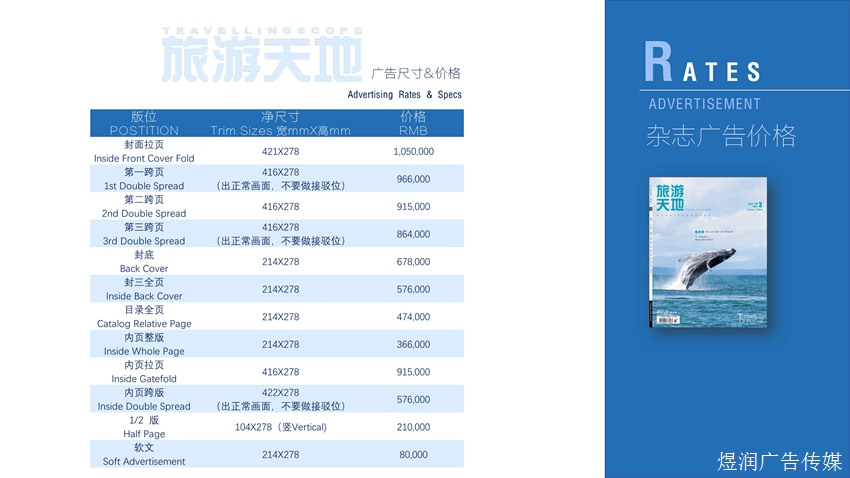Click the '104X278（竖Vertical)' size cell
Viewport: 850px width, 478px height.
point(280,427)
